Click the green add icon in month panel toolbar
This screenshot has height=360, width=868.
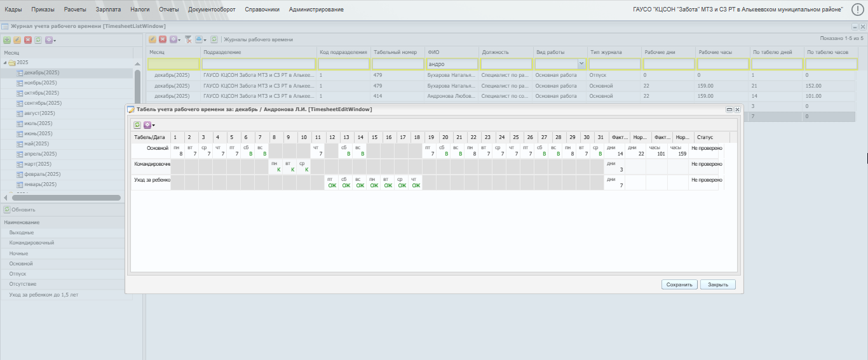[x=7, y=40]
